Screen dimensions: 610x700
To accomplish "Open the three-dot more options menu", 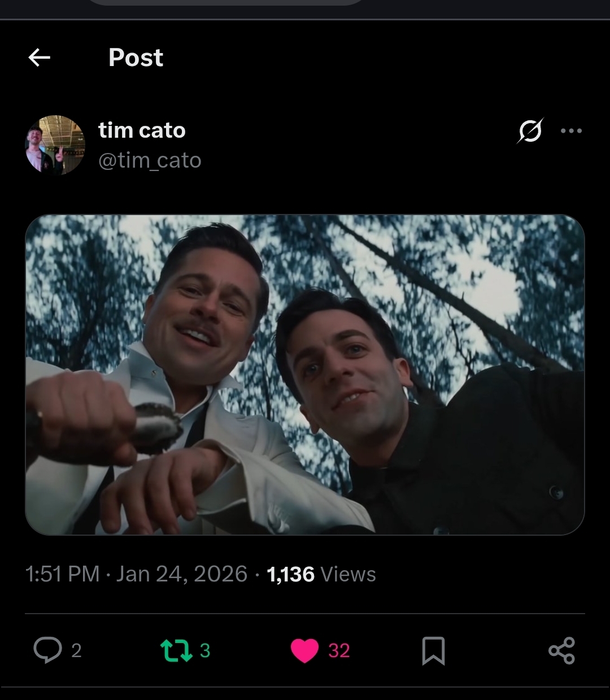I will (571, 130).
